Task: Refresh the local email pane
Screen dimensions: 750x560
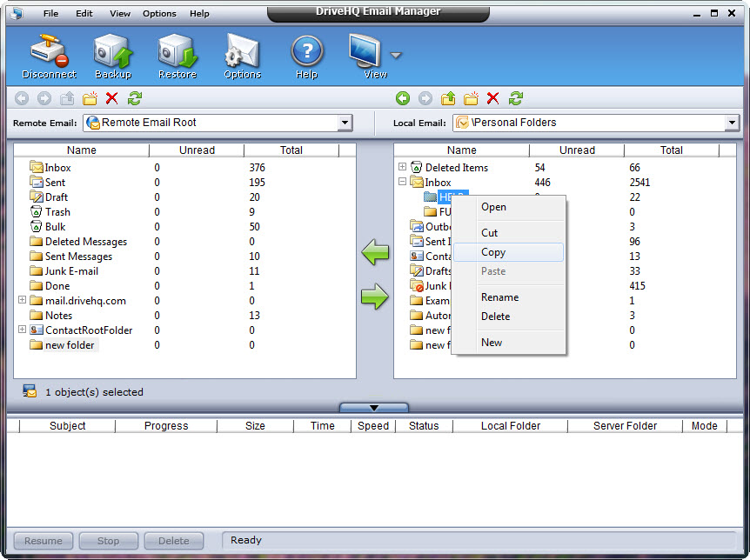Action: pyautogui.click(x=516, y=98)
